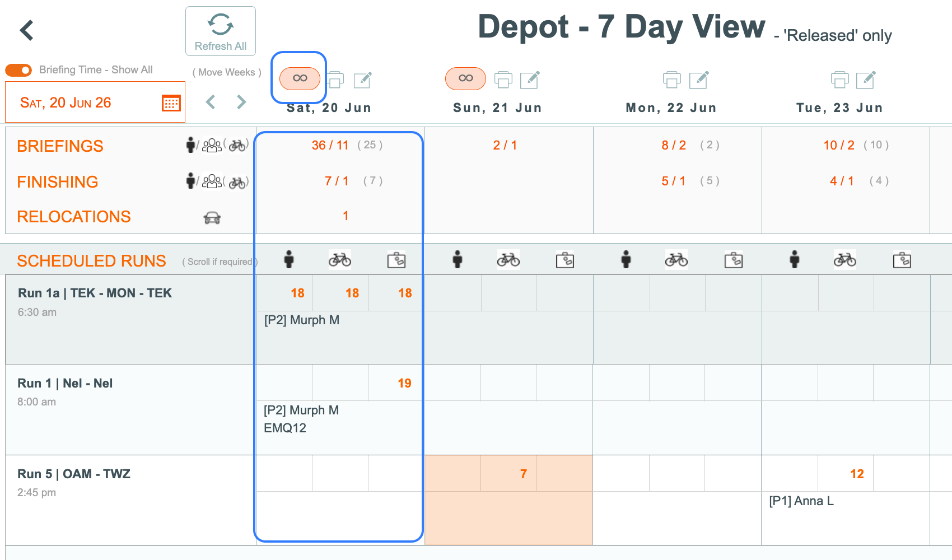Click the Tuesday bicycle column icon
Screen dimensions: 952x560
point(845,259)
